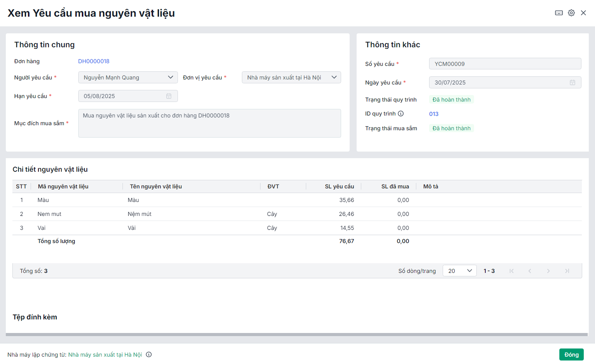The width and height of the screenshot is (595, 364).
Task: Go to the next page arrow
Action: 548,271
